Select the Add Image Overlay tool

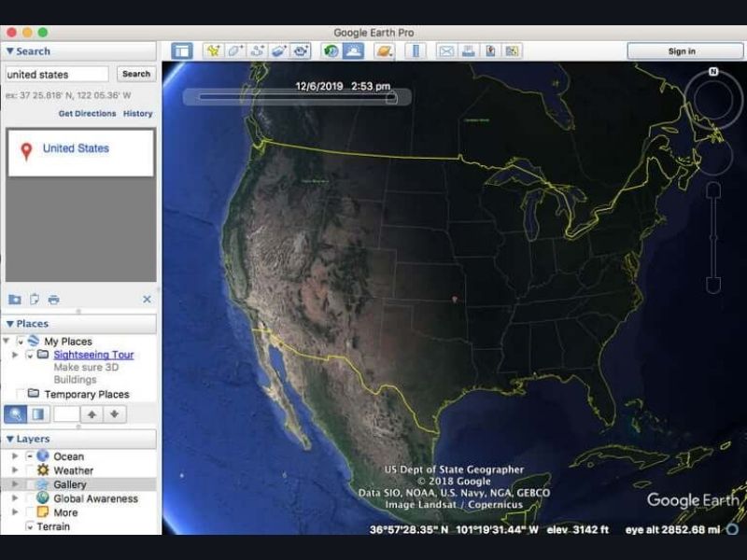(x=278, y=51)
